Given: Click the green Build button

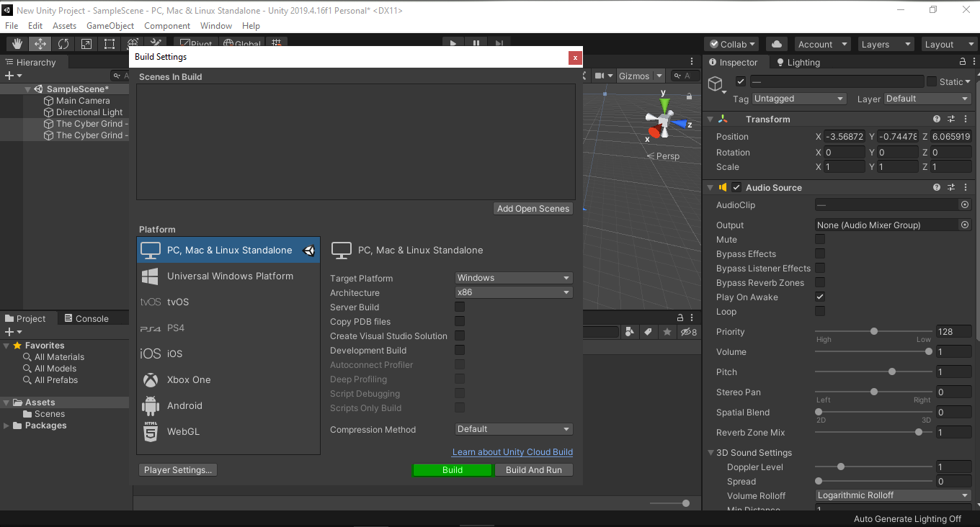Looking at the screenshot, I should [453, 470].
